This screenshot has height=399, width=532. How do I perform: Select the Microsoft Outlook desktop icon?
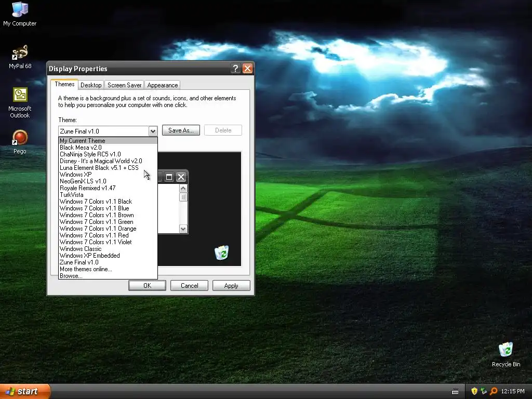(20, 103)
